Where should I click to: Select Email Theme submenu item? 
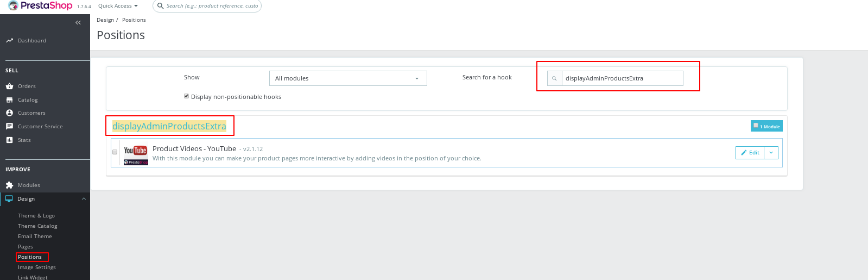(35, 237)
